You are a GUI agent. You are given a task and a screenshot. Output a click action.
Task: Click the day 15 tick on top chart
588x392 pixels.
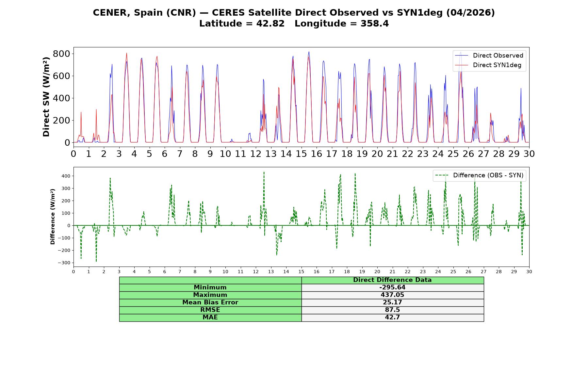pyautogui.click(x=301, y=154)
